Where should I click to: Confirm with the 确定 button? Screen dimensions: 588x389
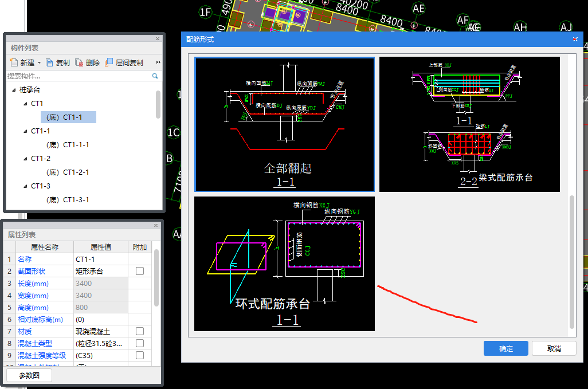[506, 348]
